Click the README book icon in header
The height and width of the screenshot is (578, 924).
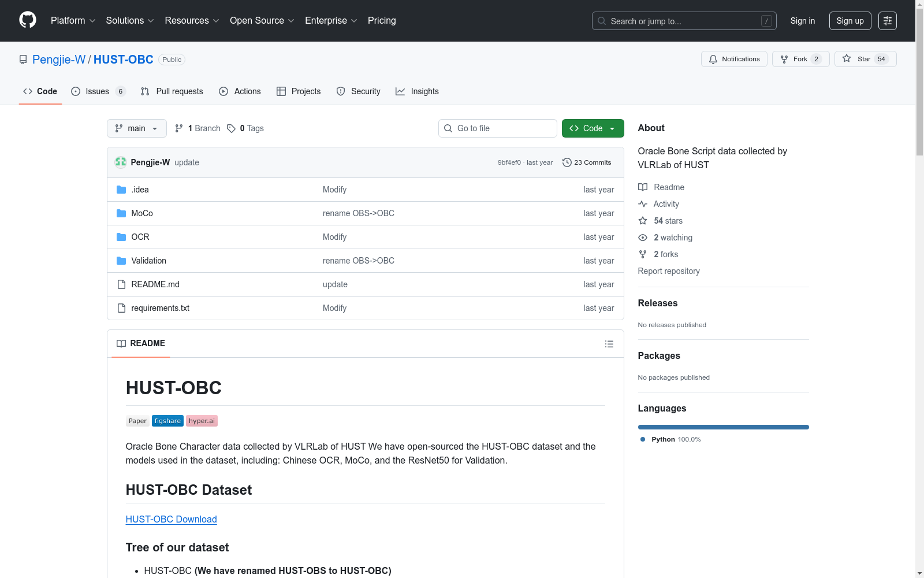[121, 343]
